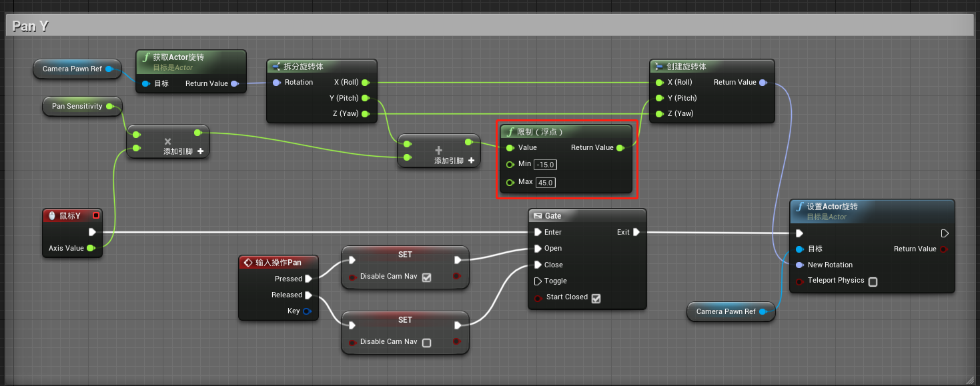Image resolution: width=980 pixels, height=386 pixels.
Task: Click the Released exec output pin
Action: [x=309, y=295]
